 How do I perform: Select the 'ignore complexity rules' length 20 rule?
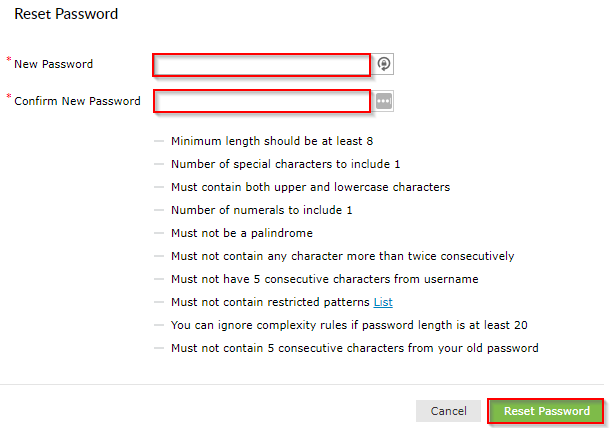pos(349,325)
